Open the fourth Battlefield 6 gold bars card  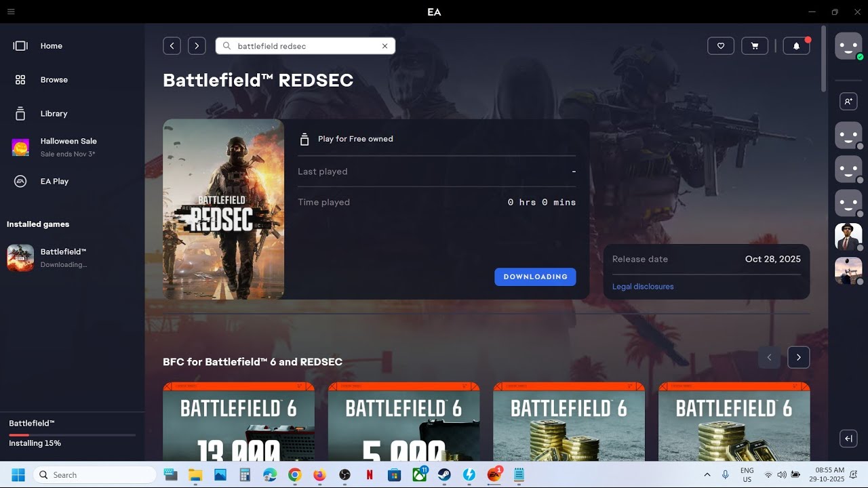click(734, 422)
